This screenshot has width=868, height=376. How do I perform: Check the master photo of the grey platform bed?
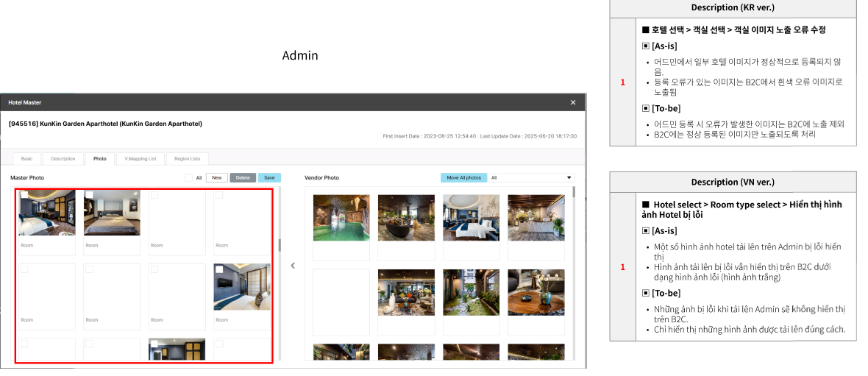89,194
